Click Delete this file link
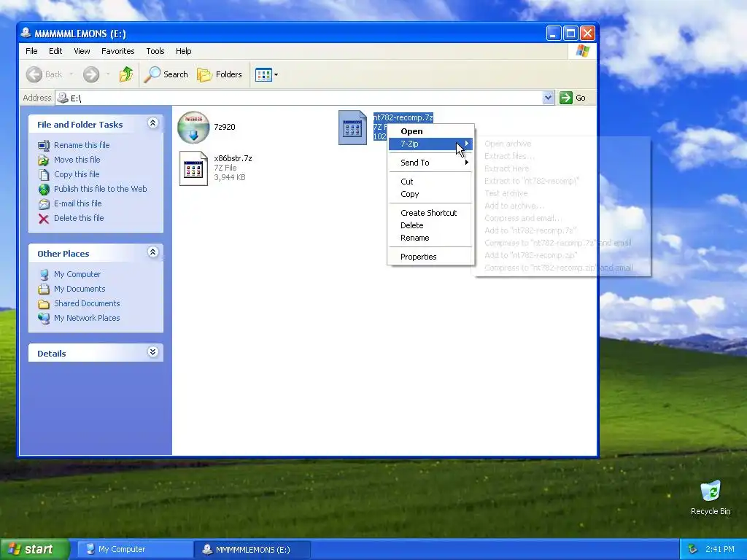747x560 pixels. pos(79,218)
